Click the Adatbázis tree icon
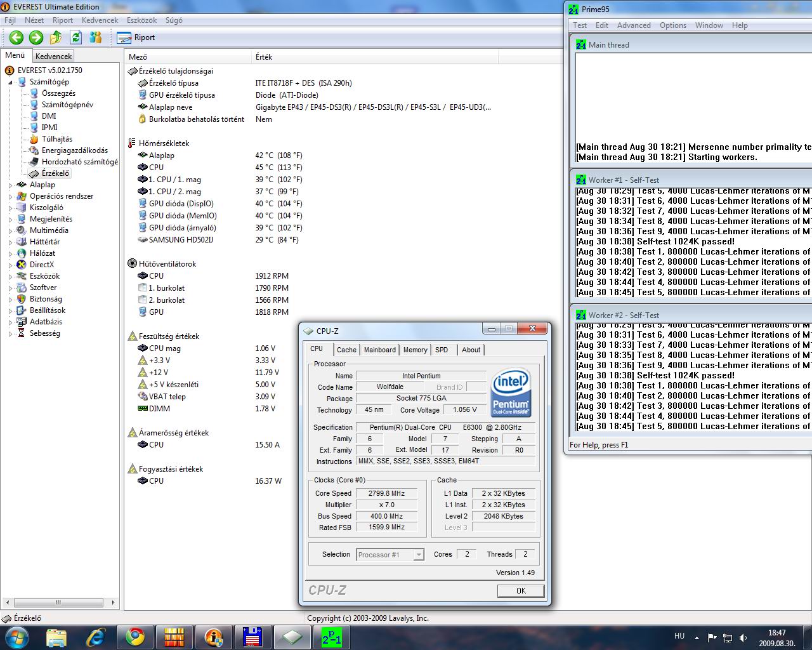The height and width of the screenshot is (650, 812). pos(22,322)
